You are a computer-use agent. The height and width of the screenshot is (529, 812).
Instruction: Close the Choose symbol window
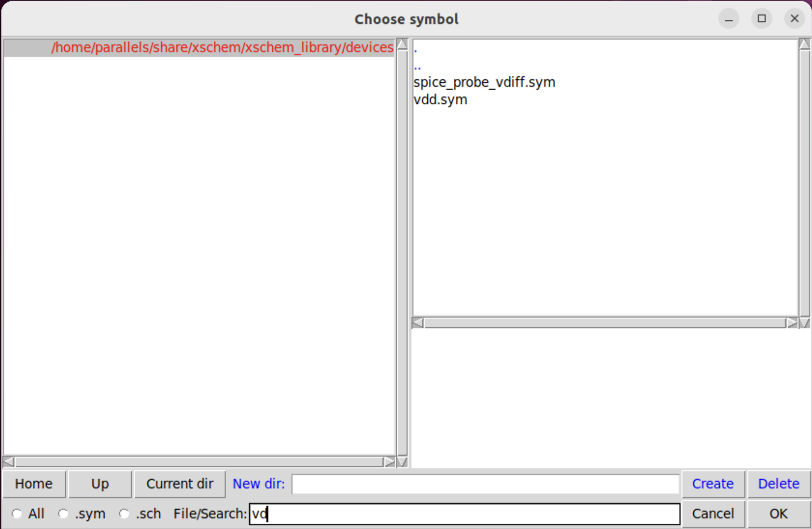pyautogui.click(x=795, y=19)
